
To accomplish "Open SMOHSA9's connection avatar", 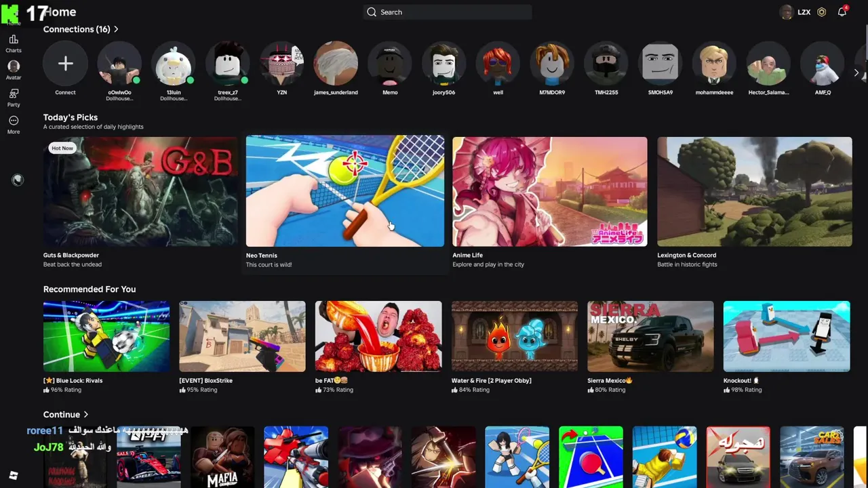I will (660, 64).
